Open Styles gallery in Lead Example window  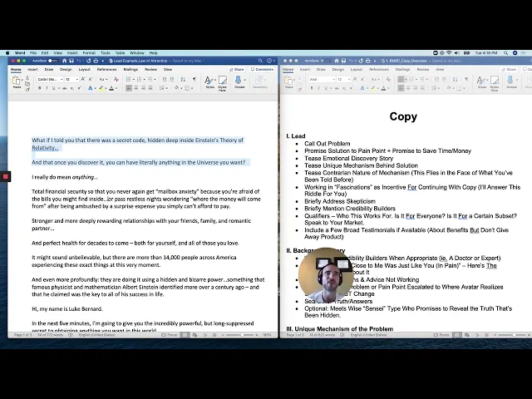point(210,81)
